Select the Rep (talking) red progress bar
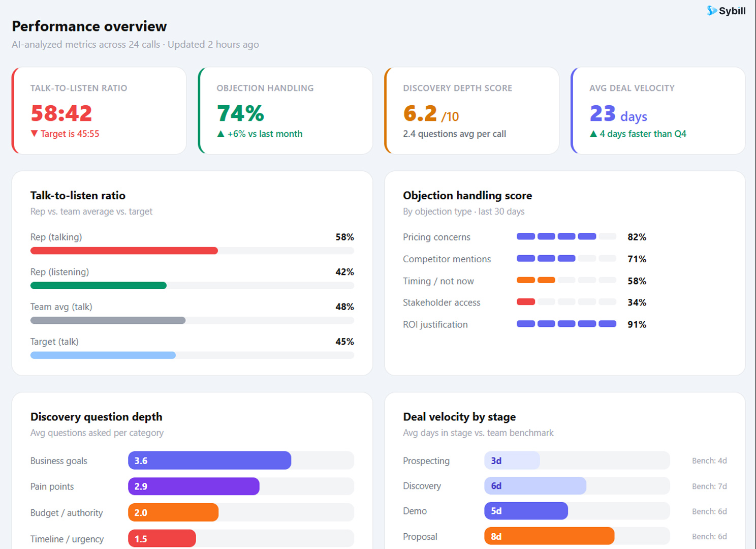 click(x=124, y=251)
